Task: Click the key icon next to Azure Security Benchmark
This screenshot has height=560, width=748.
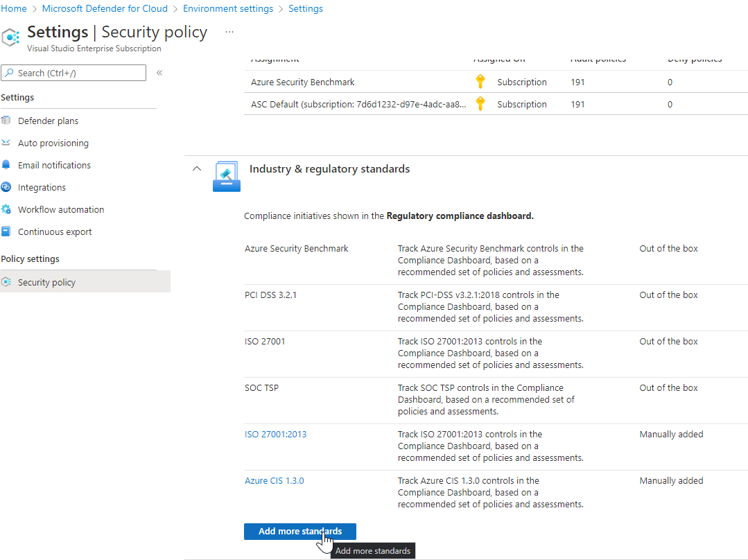Action: click(480, 81)
